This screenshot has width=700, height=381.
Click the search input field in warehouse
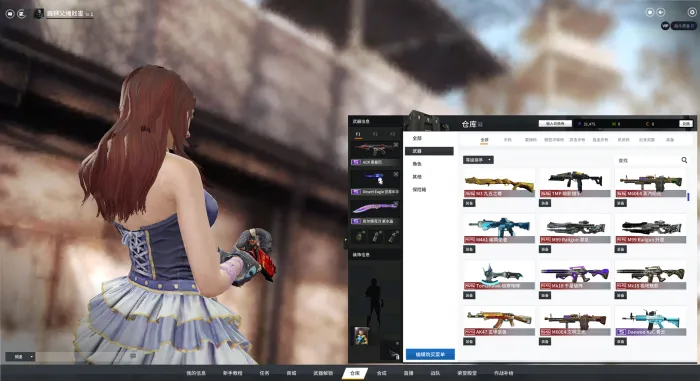click(x=647, y=160)
